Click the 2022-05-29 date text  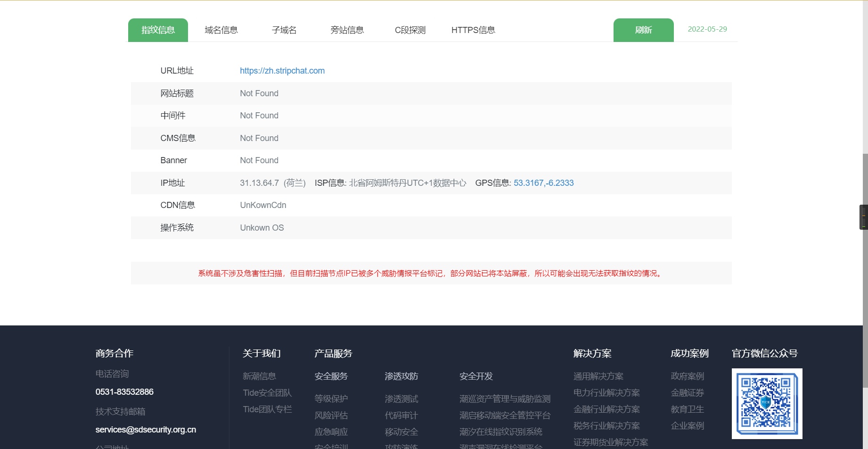tap(707, 29)
